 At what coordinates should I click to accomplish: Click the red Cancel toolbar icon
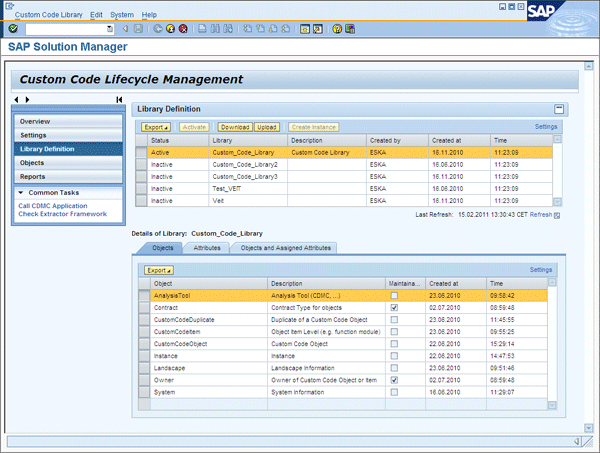click(x=183, y=29)
